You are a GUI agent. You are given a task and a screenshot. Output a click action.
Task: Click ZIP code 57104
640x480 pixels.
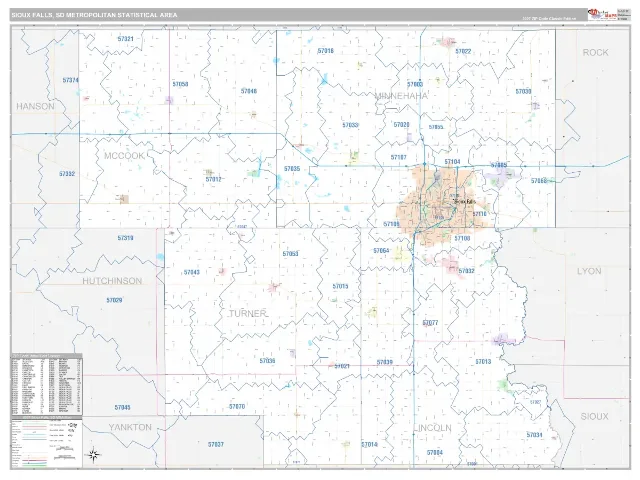point(452,162)
